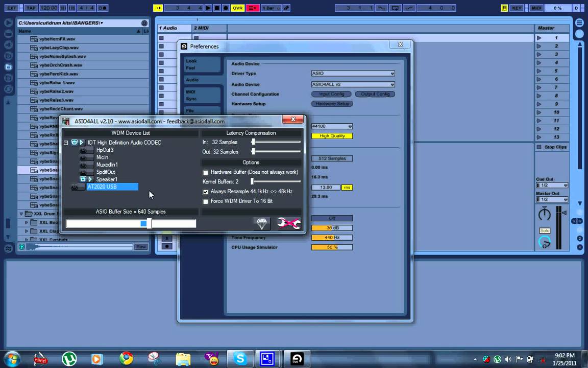Uncheck Always Resample 44.1kHz <-> 48kHz
The width and height of the screenshot is (588, 368).
coord(206,192)
